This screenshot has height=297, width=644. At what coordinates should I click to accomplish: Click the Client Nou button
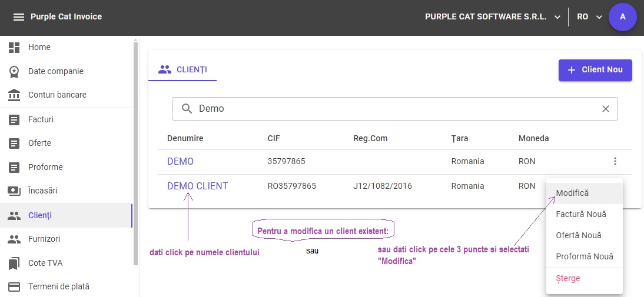[595, 70]
